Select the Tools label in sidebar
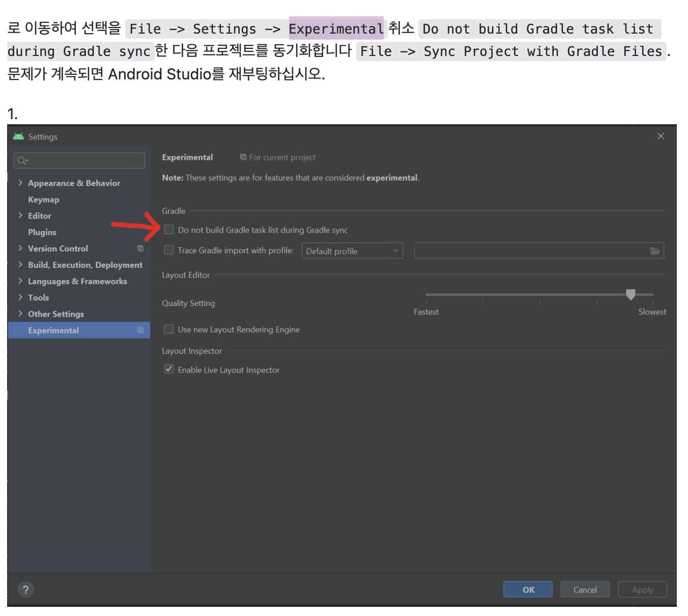688x616 pixels. [x=39, y=298]
